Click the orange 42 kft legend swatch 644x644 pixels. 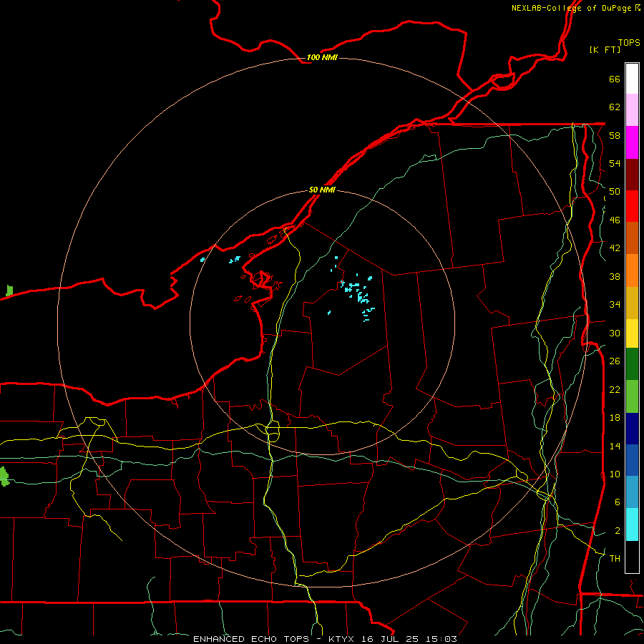click(x=632, y=270)
